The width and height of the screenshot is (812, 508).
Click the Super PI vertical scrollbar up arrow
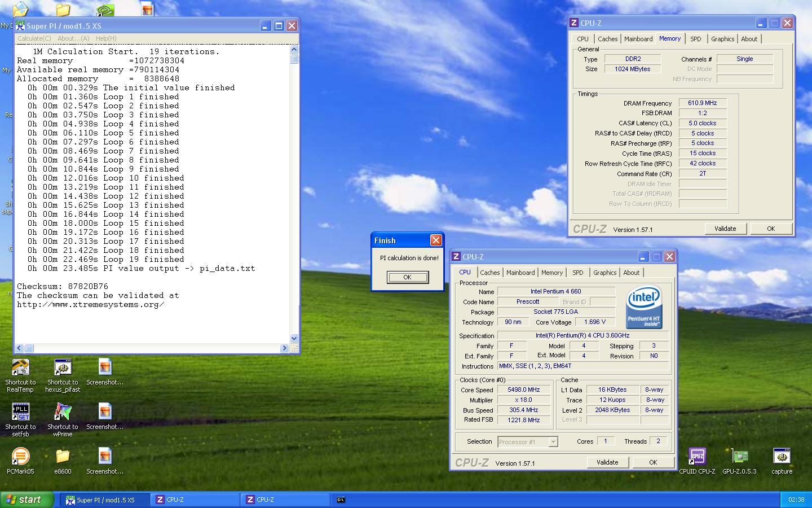pos(294,50)
